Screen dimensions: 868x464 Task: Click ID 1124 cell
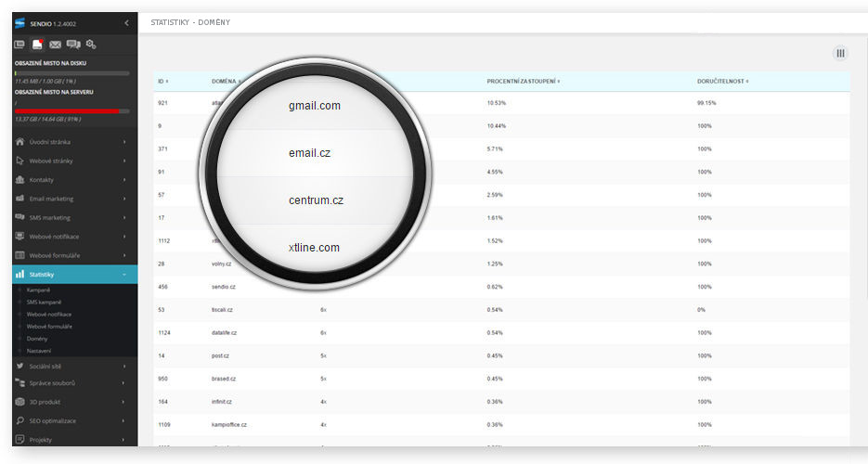tap(164, 333)
